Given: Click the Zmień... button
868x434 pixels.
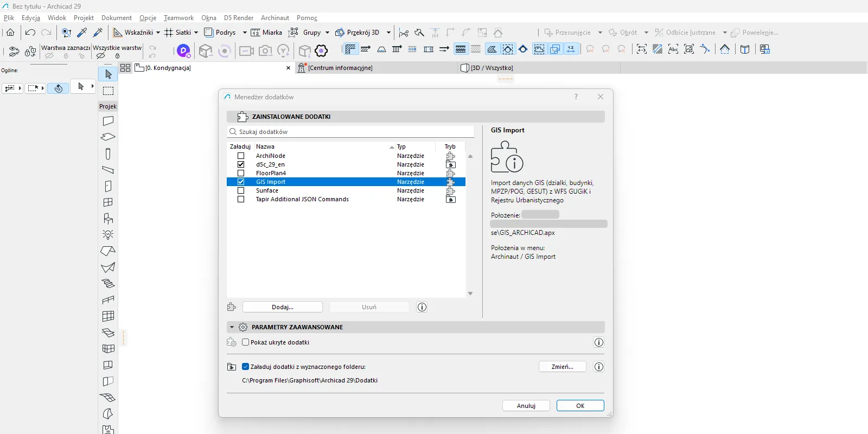Looking at the screenshot, I should click(x=563, y=367).
